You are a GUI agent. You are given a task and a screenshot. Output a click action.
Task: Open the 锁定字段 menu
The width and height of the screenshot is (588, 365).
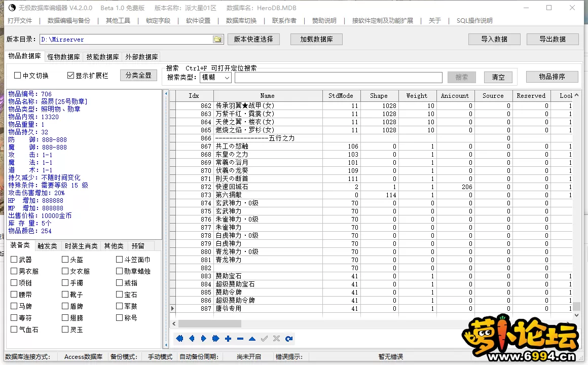click(158, 21)
